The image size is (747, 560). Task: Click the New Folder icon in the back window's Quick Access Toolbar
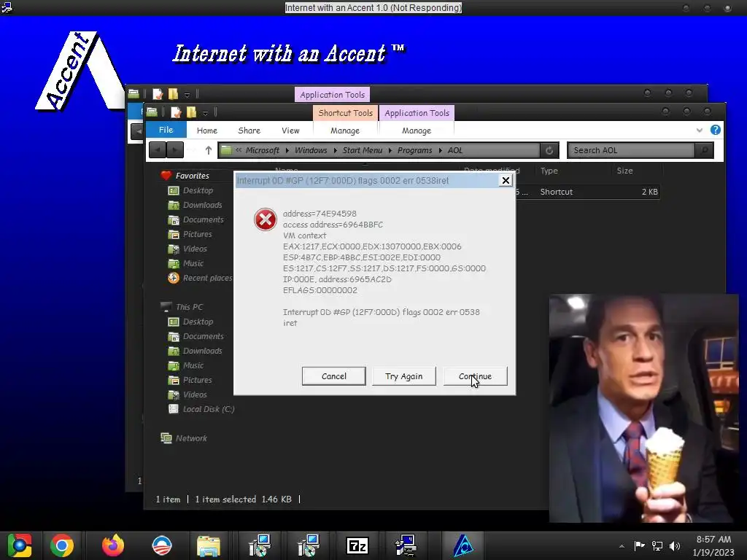pyautogui.click(x=174, y=94)
